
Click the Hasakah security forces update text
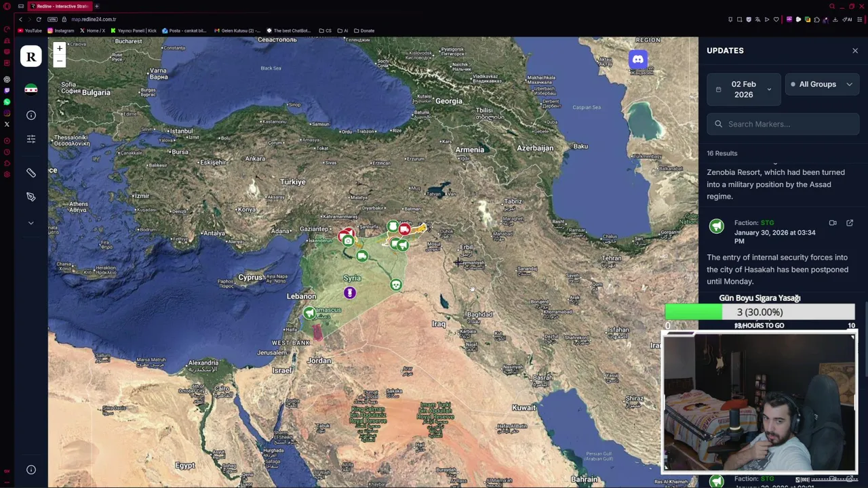(778, 269)
